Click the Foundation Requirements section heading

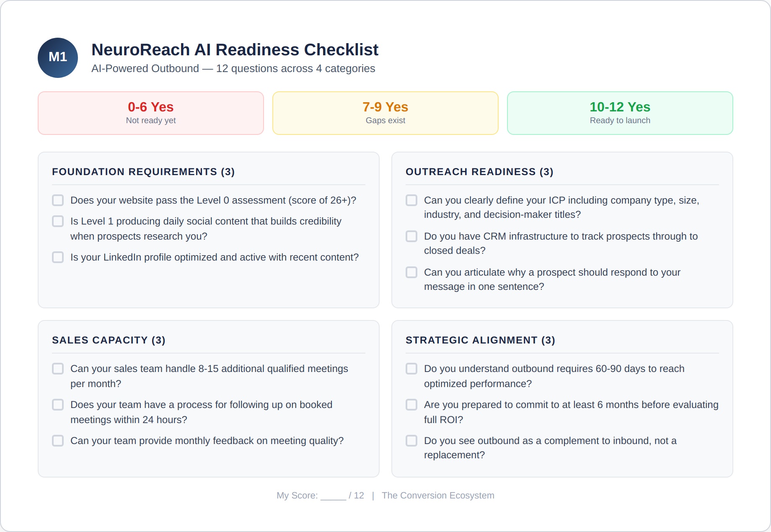click(143, 172)
